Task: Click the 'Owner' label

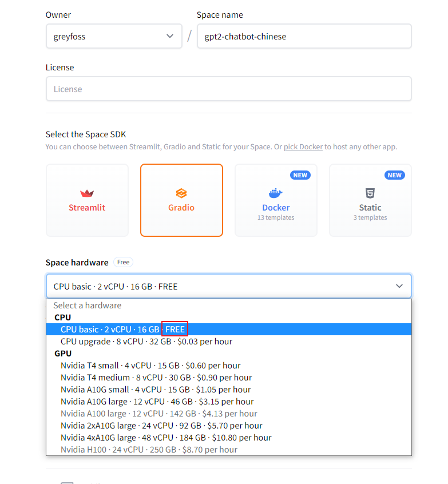Action: [58, 15]
